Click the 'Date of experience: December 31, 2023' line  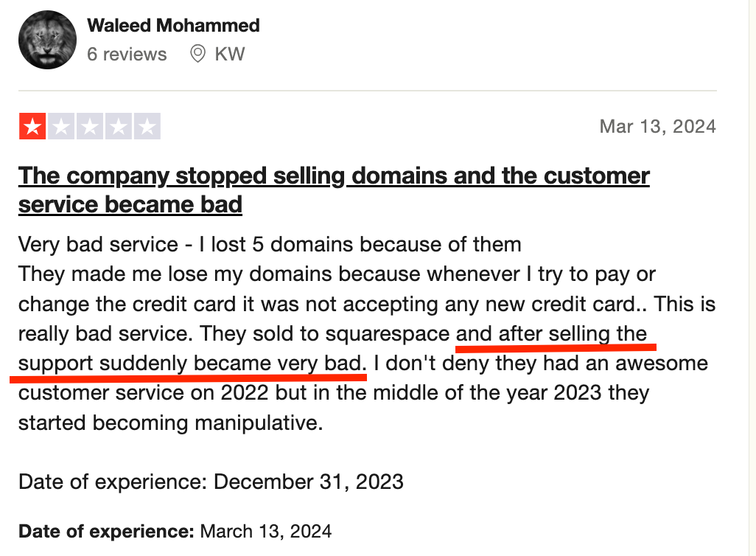click(211, 482)
